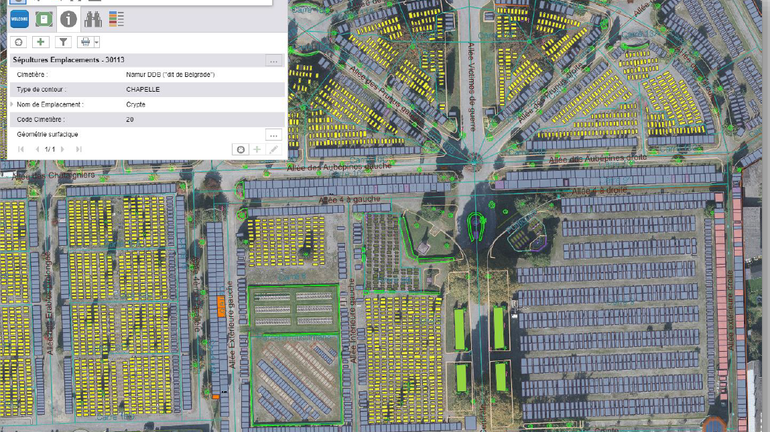
Task: Go to next record in pager
Action: tap(62, 150)
